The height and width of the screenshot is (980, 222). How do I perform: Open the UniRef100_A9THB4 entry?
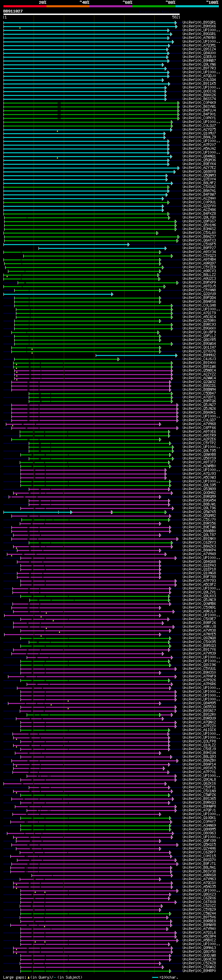click(x=199, y=259)
